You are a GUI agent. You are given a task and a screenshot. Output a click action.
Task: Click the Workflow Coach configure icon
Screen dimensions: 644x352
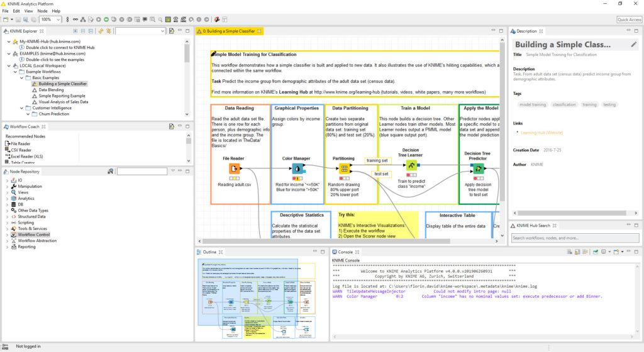pyautogui.click(x=171, y=126)
